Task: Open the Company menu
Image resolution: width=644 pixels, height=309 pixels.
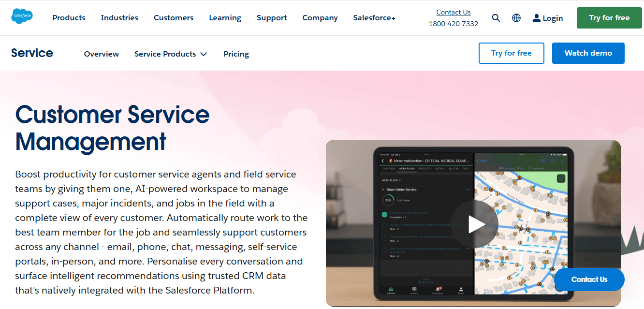Action: pyautogui.click(x=320, y=18)
